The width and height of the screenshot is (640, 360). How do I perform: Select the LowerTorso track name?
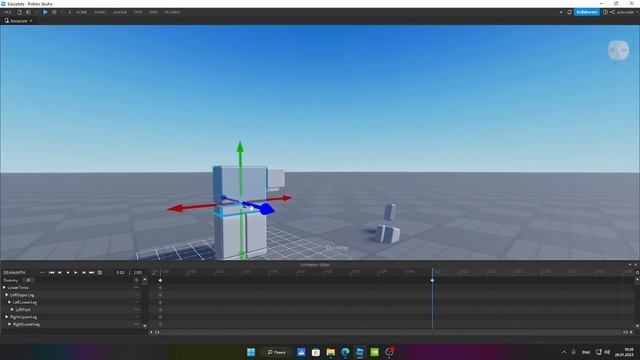coord(18,288)
